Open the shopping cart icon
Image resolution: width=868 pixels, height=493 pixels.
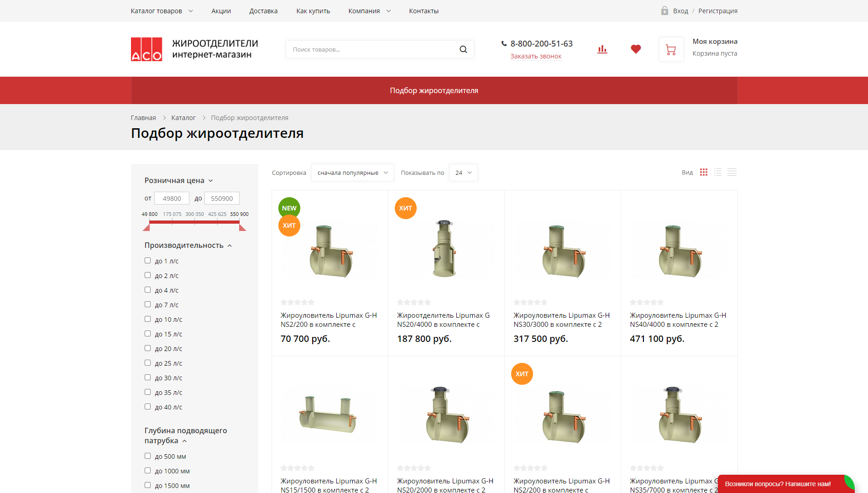coord(671,49)
